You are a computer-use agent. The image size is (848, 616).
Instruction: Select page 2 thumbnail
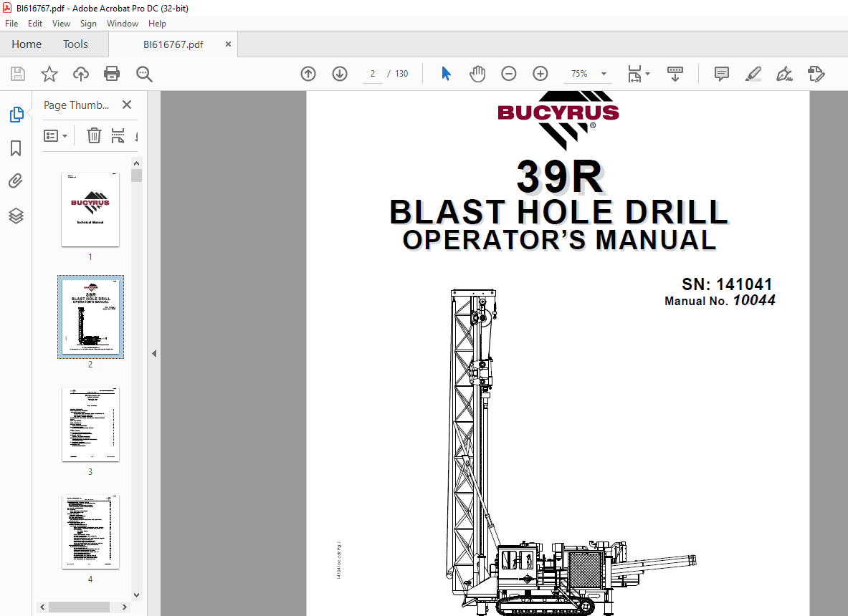pyautogui.click(x=90, y=317)
